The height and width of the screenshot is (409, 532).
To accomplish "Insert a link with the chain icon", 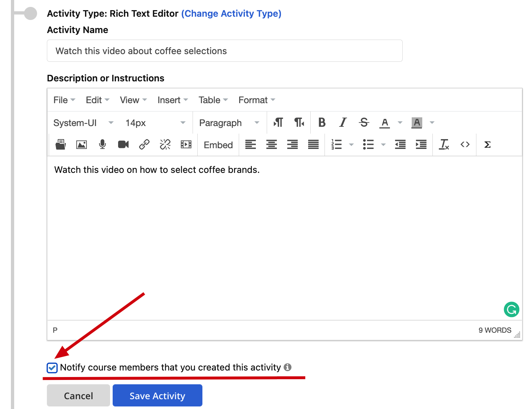I will click(144, 145).
